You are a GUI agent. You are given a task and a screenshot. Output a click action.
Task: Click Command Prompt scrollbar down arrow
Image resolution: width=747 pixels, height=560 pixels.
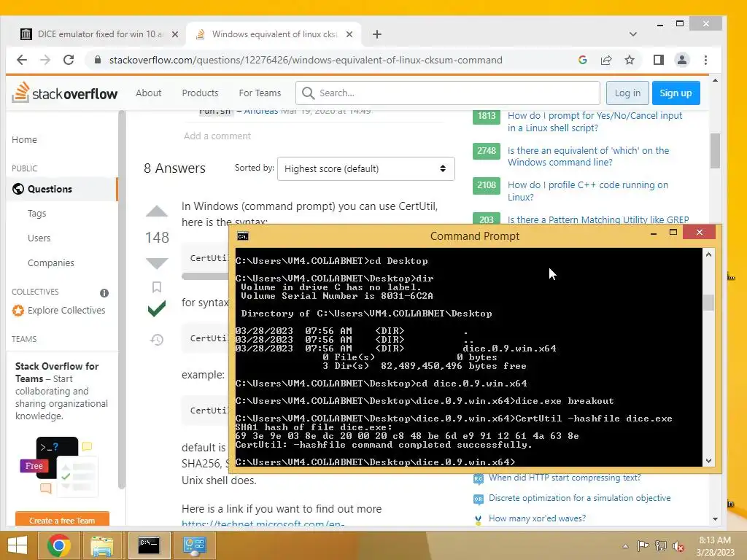click(x=708, y=461)
